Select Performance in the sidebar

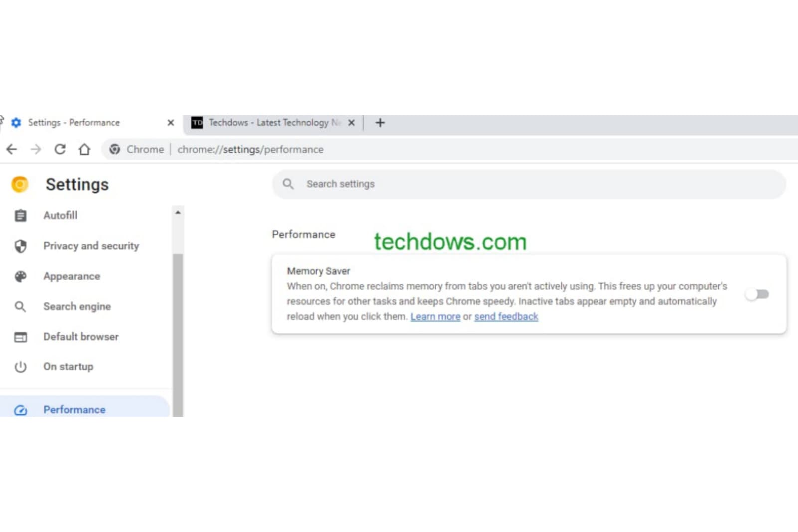(x=74, y=409)
